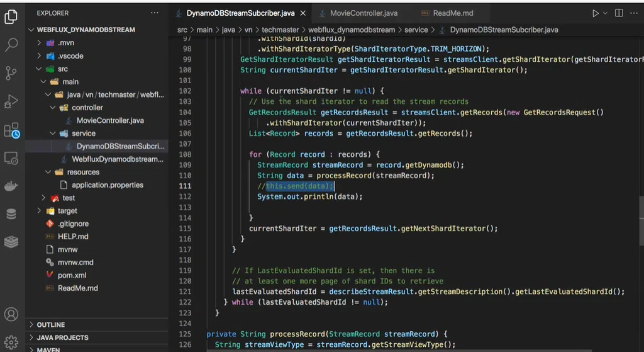The image size is (644, 352).
Task: Click the while (currentShardIter != null) line
Action: pos(312,91)
